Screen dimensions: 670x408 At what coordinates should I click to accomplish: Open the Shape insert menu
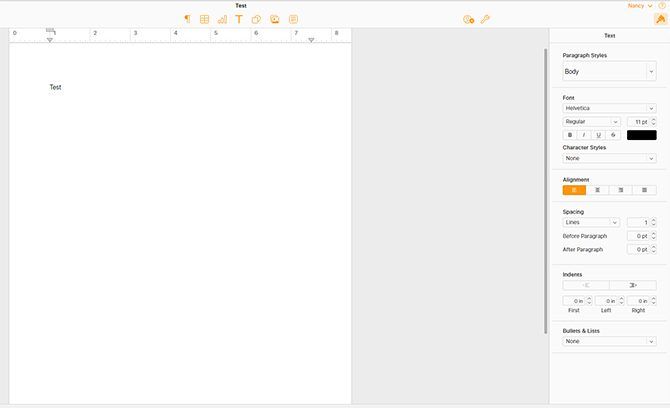[x=256, y=19]
